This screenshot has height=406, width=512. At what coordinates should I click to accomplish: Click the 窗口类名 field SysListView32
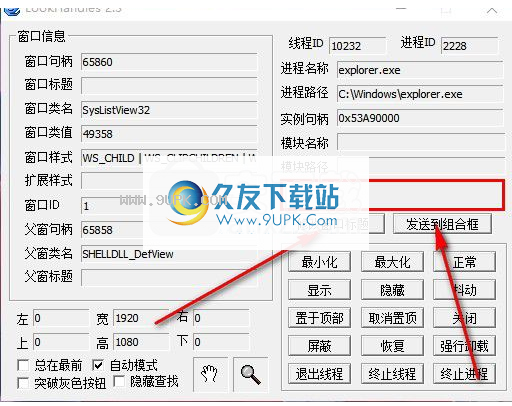click(169, 110)
